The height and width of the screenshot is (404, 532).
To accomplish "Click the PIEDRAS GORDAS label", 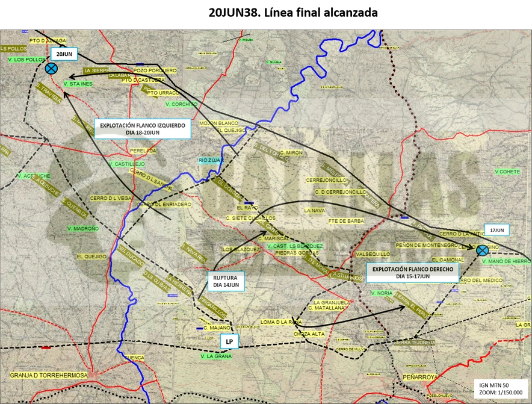I will coord(297,253).
